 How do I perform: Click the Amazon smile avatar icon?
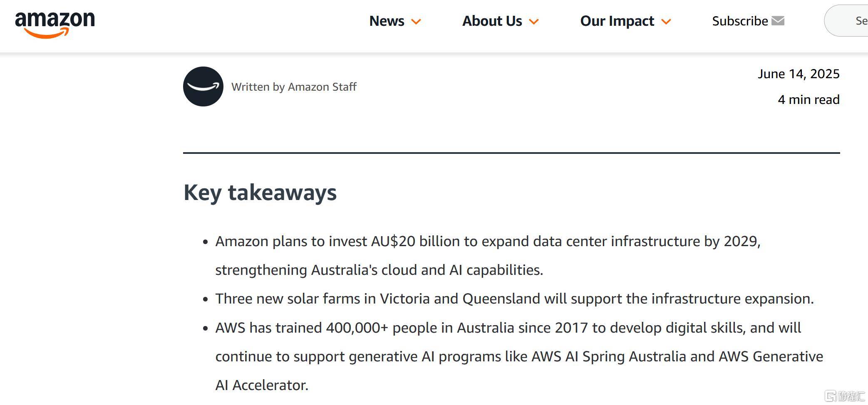[x=203, y=86]
